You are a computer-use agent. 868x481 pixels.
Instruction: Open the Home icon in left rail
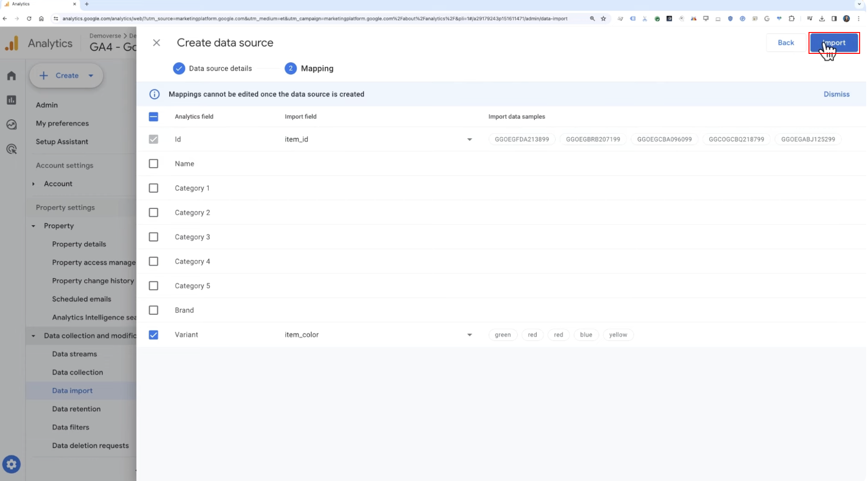(x=12, y=76)
